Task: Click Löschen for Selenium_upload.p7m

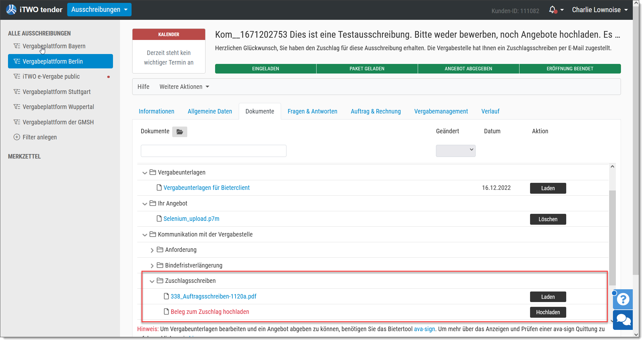Action: [x=548, y=219]
